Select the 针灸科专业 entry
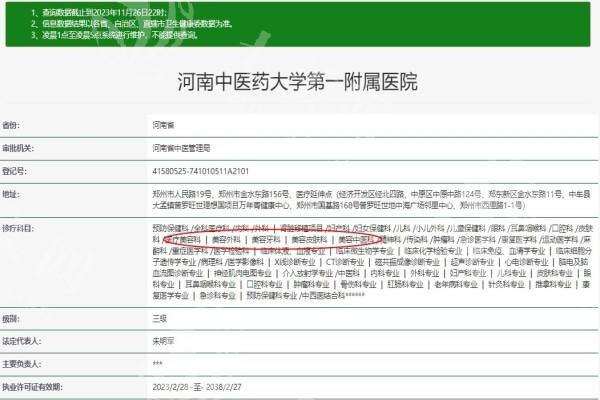Image resolution: width=600 pixels, height=400 pixels. (x=506, y=284)
